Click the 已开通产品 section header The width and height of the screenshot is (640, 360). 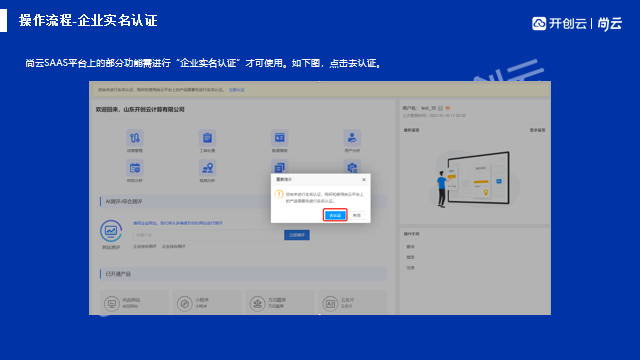243,274
